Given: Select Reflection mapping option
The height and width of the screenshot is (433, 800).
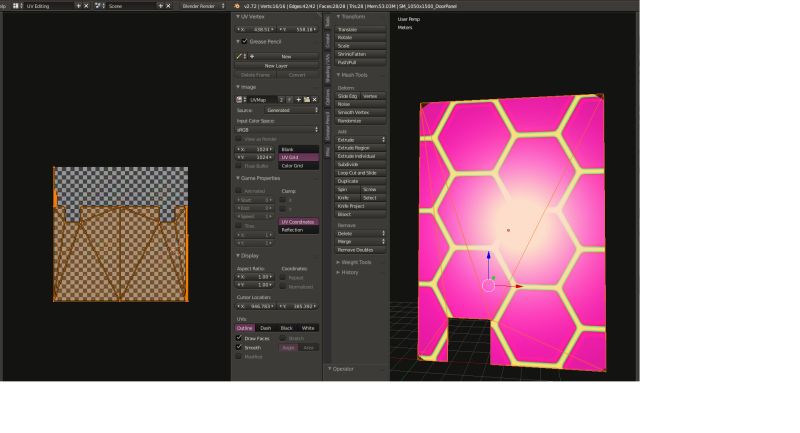Looking at the screenshot, I should pyautogui.click(x=298, y=230).
